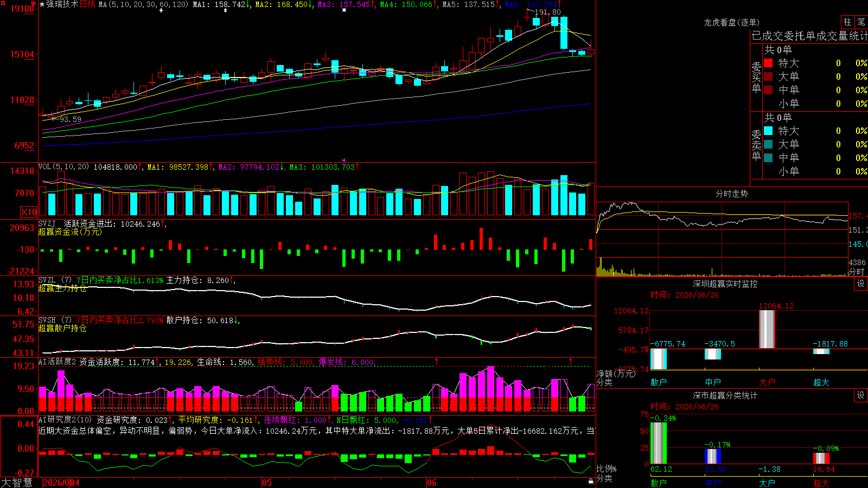This screenshot has height=488, width=868.
Task: Select 散户 in 深市超赢分类统计 panel
Action: pos(659,483)
